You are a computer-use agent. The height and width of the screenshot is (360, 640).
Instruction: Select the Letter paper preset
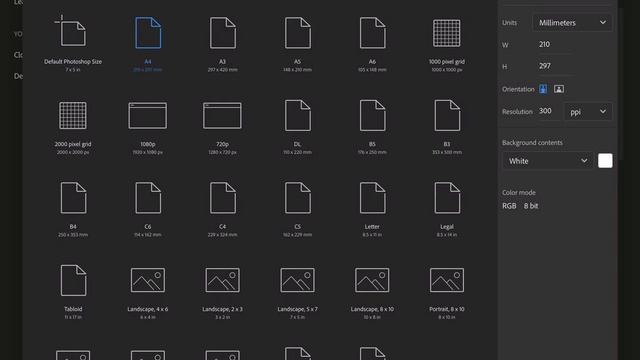[372, 209]
